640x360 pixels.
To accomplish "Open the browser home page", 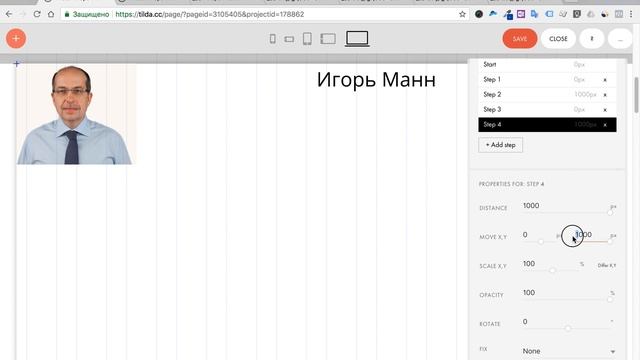I will click(x=51, y=14).
